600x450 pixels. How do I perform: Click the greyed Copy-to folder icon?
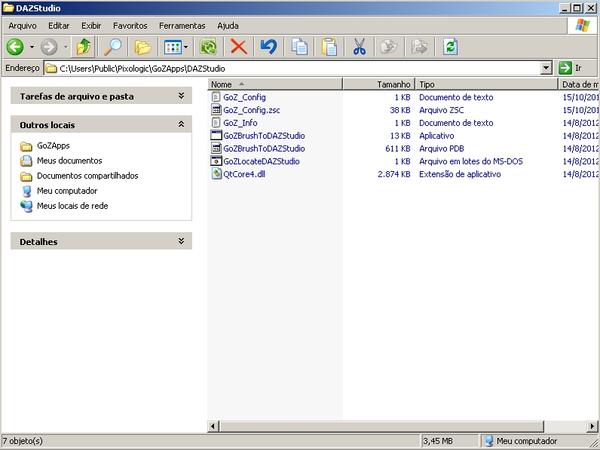(x=389, y=47)
